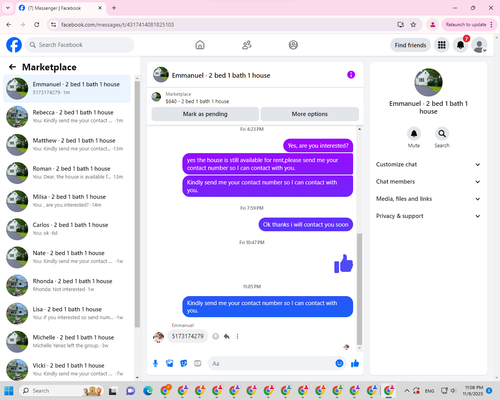The image size is (500, 400).
Task: Open emoji picker in message box
Action: [339, 363]
